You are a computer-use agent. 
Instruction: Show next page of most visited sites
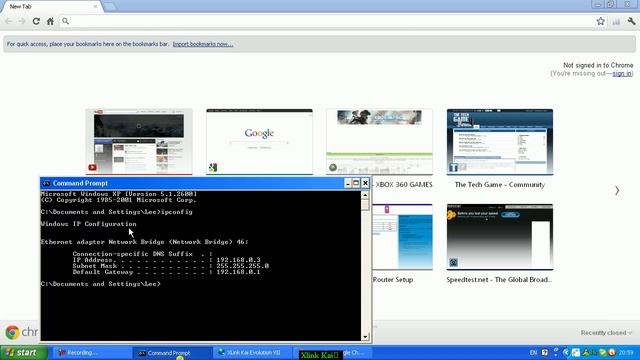tap(617, 191)
